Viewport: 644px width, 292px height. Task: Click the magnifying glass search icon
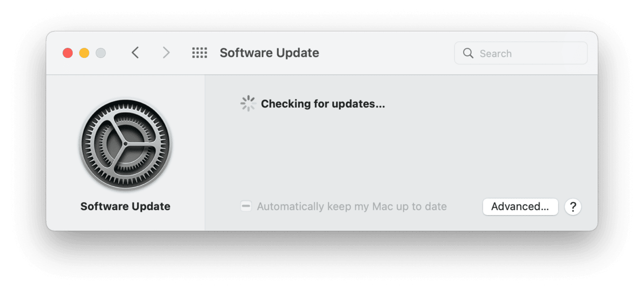click(468, 53)
